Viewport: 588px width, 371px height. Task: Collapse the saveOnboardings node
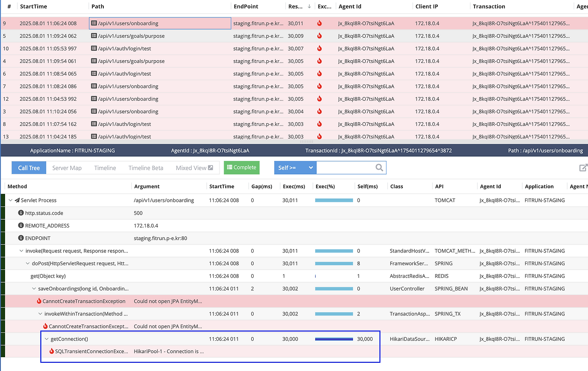[34, 289]
